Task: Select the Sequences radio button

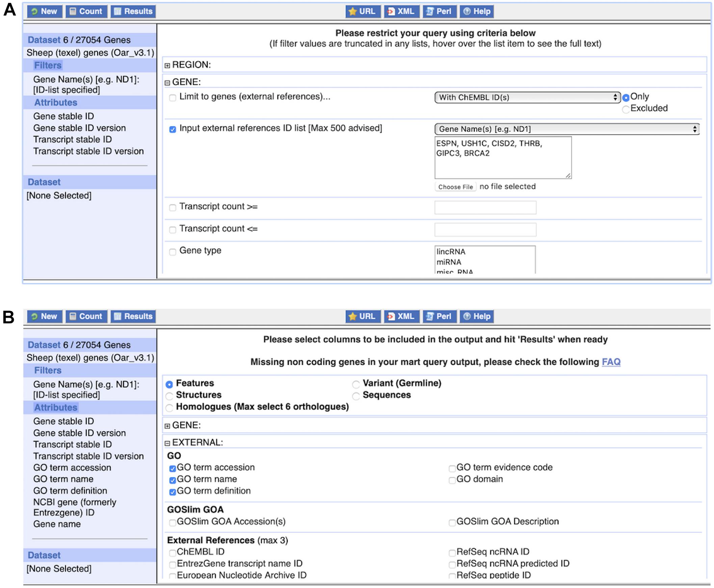Action: (356, 396)
